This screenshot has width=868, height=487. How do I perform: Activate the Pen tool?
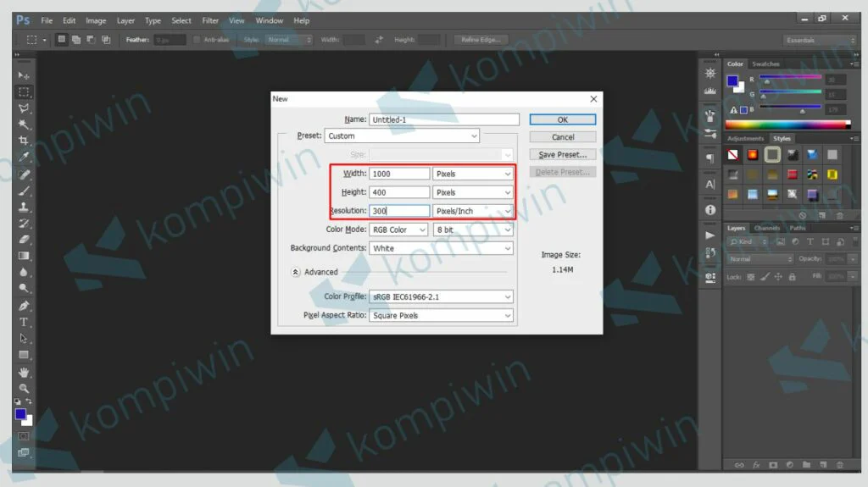[24, 306]
